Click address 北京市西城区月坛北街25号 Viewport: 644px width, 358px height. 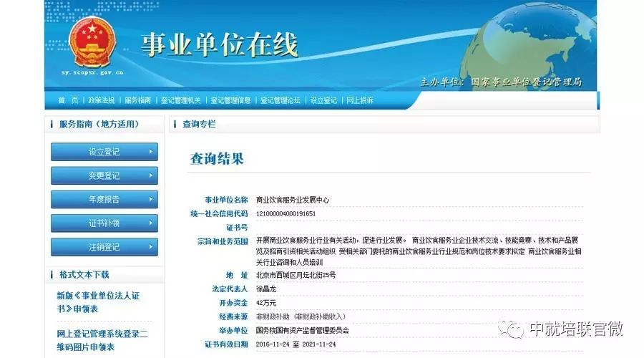[x=296, y=275]
